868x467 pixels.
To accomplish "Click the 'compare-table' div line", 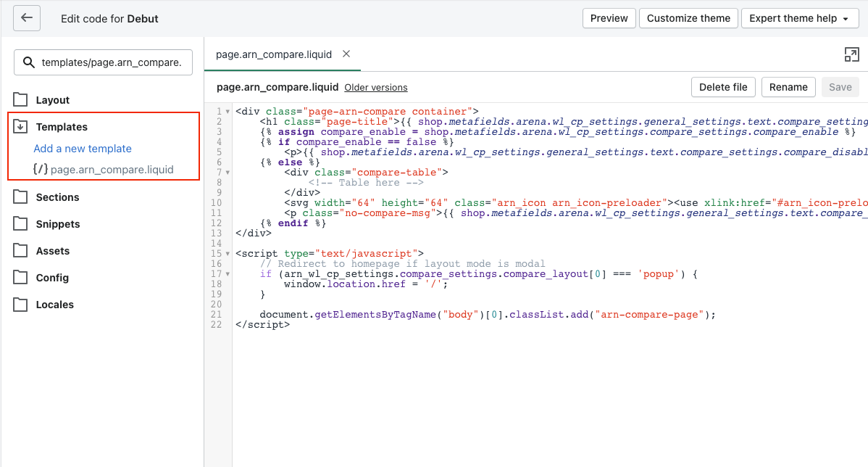I will pos(366,173).
